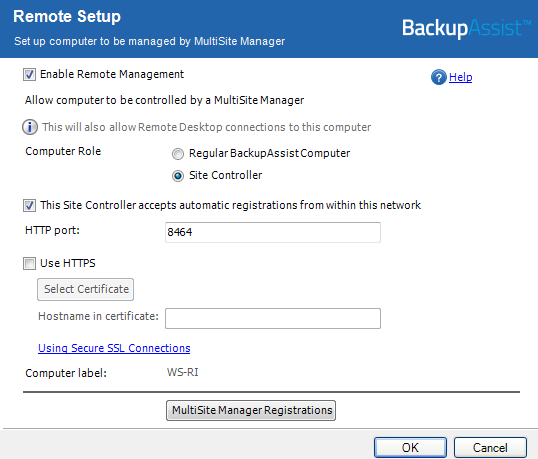Viewport: 538px width, 459px height.
Task: Click the BackupAssist logo in header
Action: coord(466,28)
